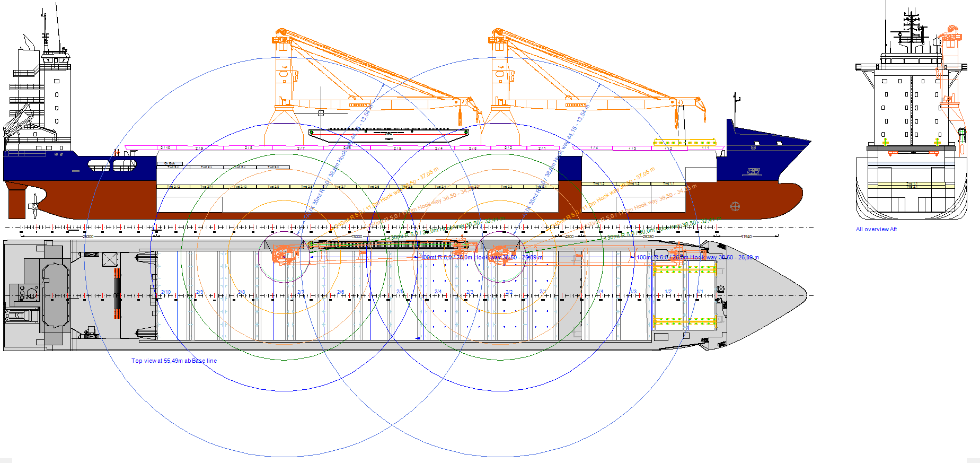Pick the pink hatch cover labeled 1 / 3 in side view
980x463 pixels.
pyautogui.click(x=632, y=148)
